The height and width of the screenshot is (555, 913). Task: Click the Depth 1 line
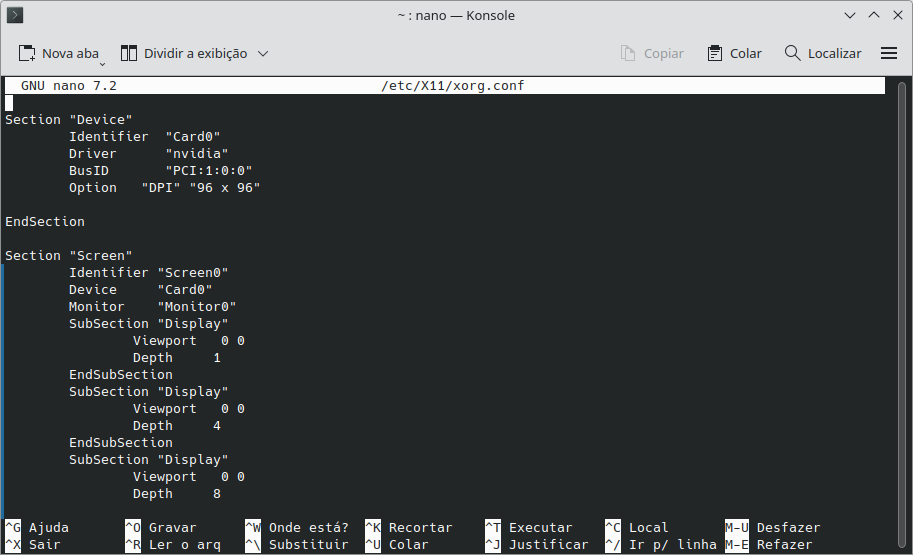click(176, 358)
